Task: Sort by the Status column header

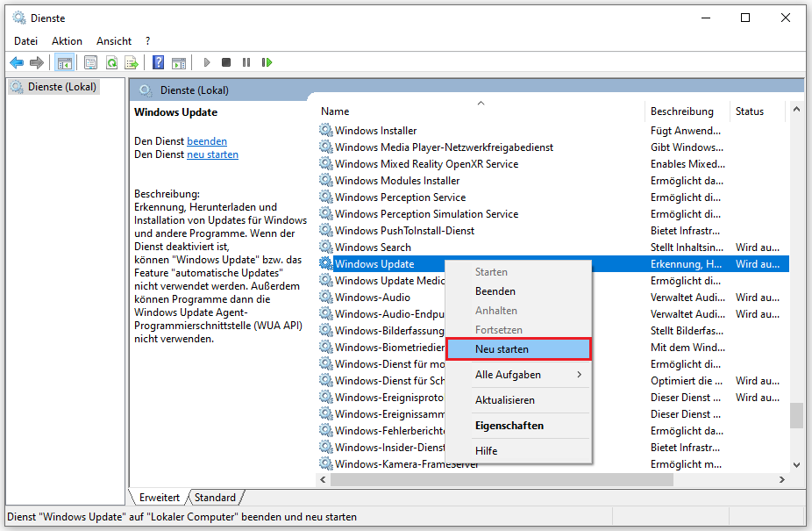Action: (x=757, y=111)
